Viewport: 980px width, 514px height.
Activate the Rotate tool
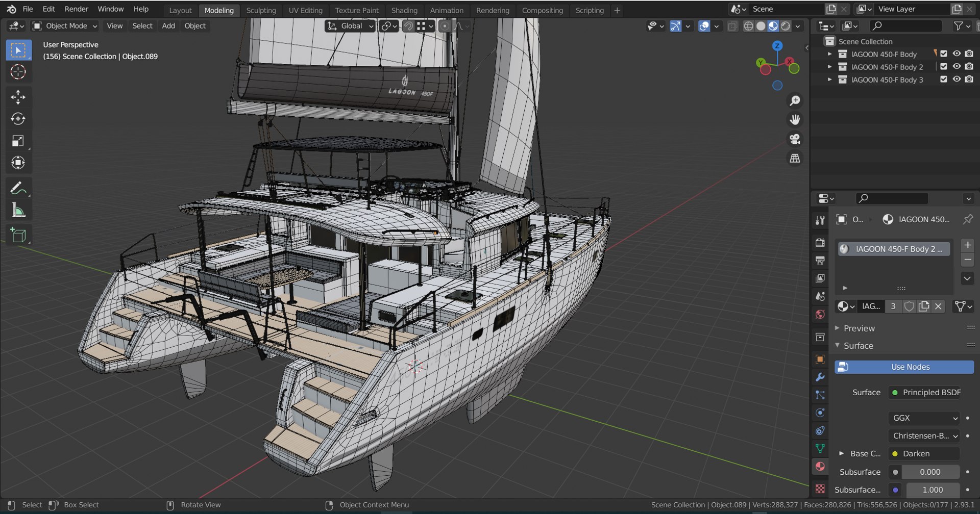[x=18, y=119]
